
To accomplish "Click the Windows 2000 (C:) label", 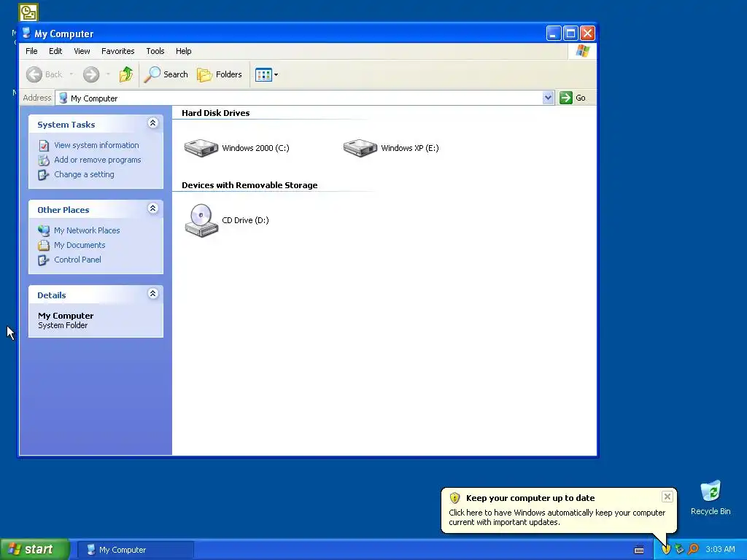I will [x=256, y=148].
